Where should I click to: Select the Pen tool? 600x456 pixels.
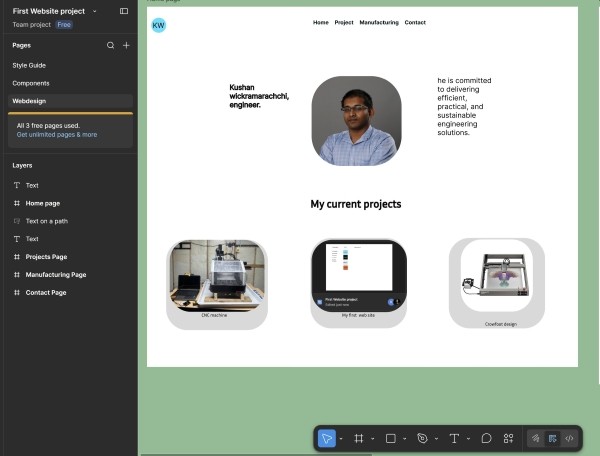pyautogui.click(x=422, y=438)
